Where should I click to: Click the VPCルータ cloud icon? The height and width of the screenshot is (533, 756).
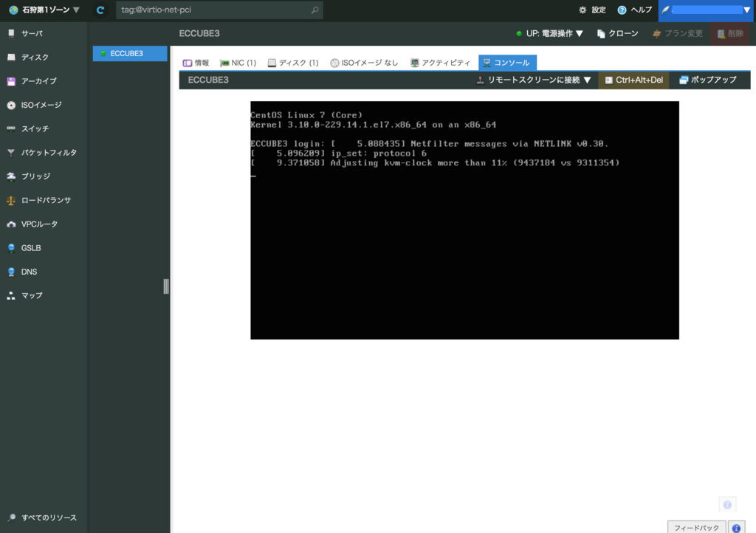point(11,224)
